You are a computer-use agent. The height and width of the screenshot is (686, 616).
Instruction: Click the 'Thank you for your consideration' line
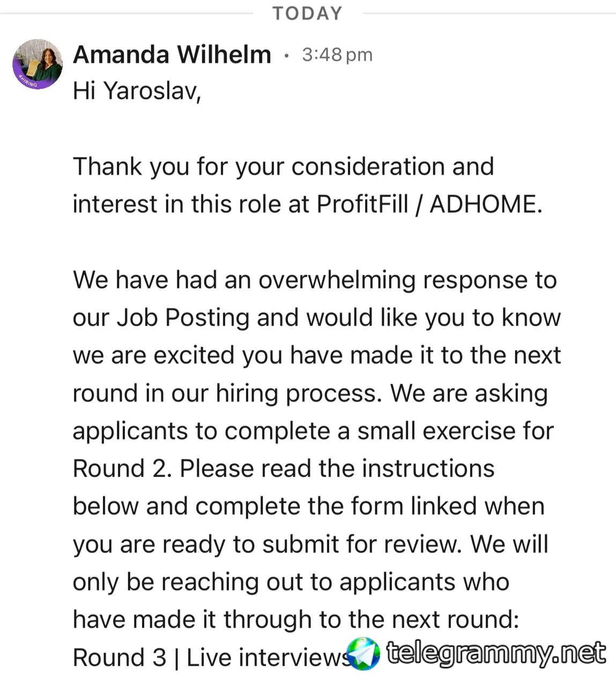(284, 167)
